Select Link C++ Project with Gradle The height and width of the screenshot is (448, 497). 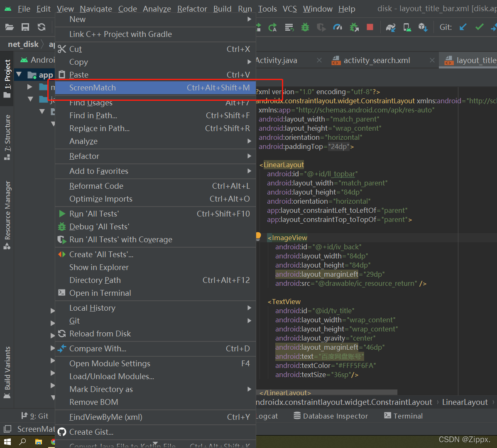[x=155, y=34]
